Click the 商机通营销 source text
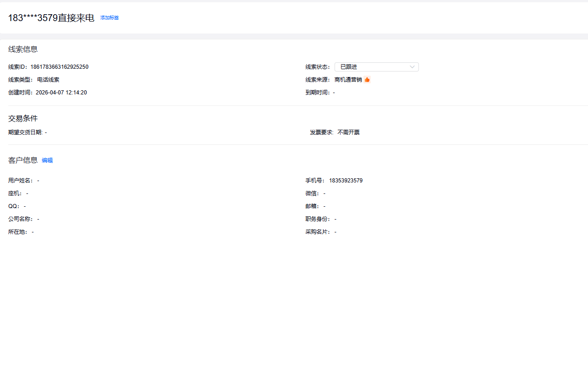This screenshot has width=588, height=369. pos(348,80)
